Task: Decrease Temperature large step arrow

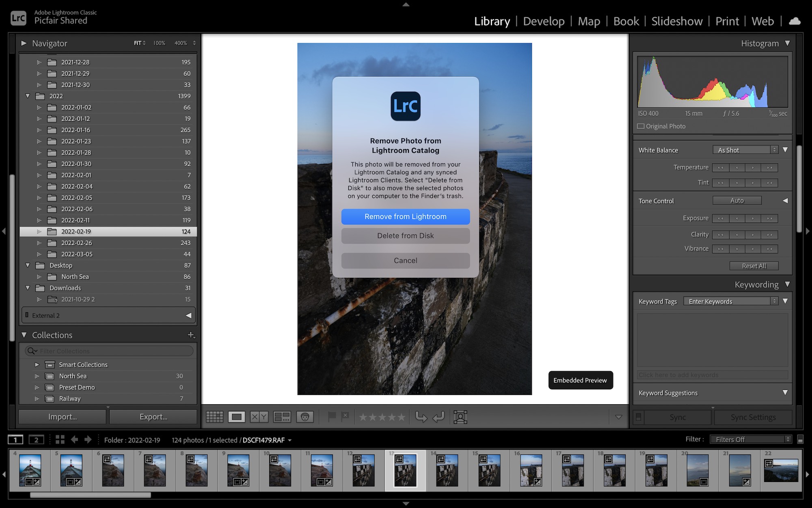Action: click(721, 168)
